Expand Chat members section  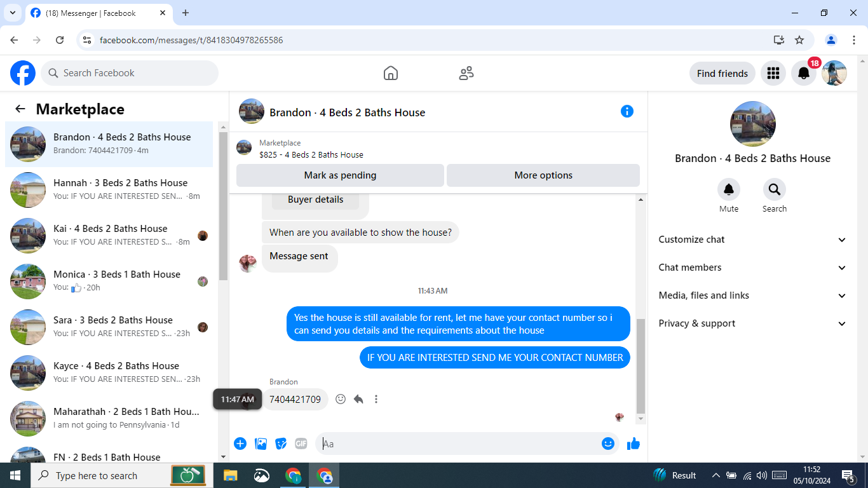(752, 268)
